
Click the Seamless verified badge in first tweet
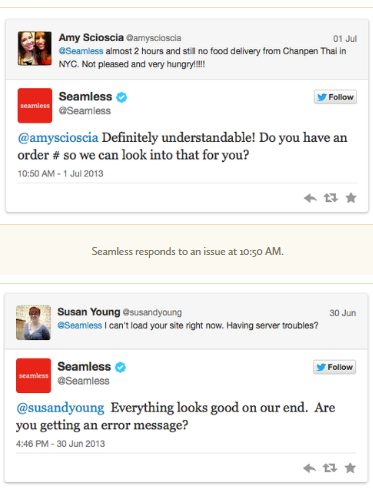click(121, 97)
